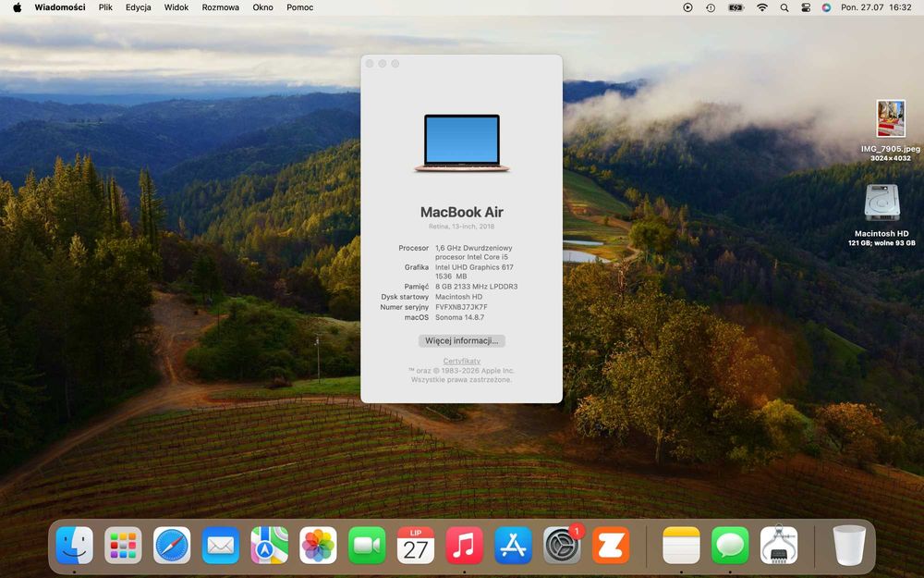Open System Settings with the red badge
The height and width of the screenshot is (578, 924).
click(562, 546)
